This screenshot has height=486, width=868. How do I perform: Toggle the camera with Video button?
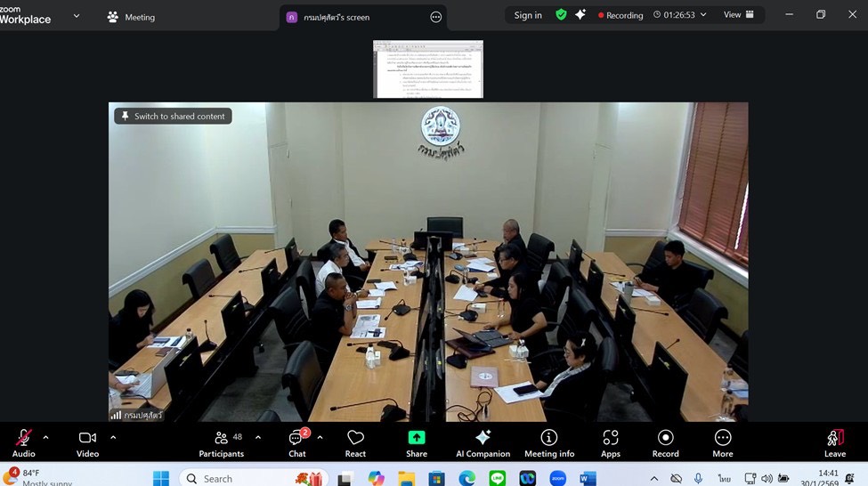(x=87, y=442)
